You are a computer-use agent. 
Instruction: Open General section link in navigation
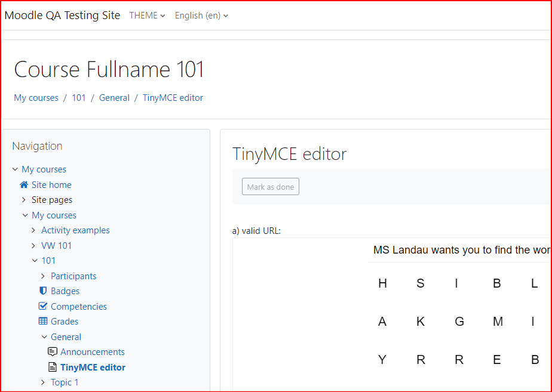pyautogui.click(x=66, y=337)
